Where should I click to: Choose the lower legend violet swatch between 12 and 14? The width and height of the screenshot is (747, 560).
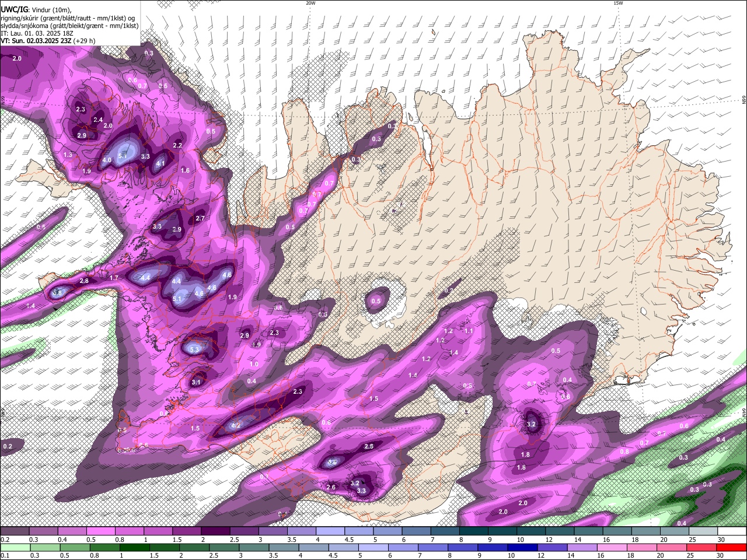pos(553,548)
